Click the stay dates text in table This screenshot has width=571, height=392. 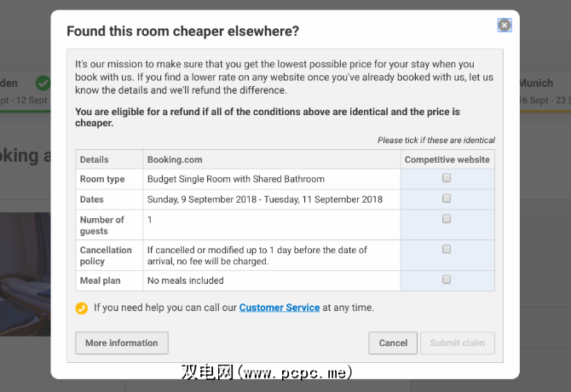point(265,199)
